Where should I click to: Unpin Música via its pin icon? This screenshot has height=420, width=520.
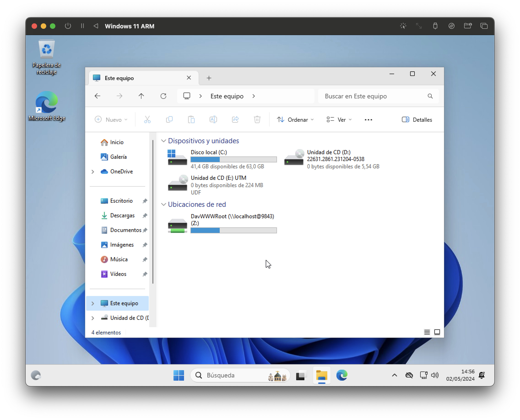tap(145, 259)
